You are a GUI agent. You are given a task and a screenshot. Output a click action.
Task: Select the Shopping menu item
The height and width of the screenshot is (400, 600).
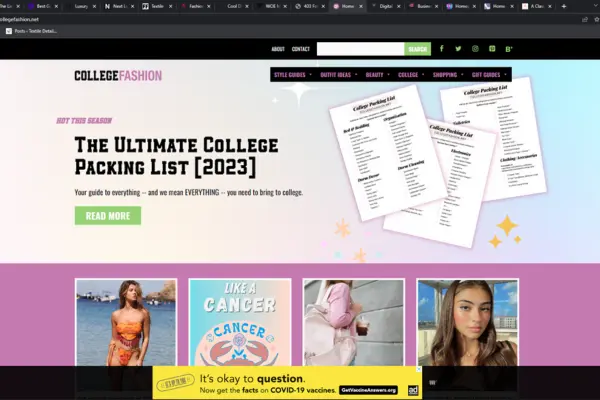[447, 75]
